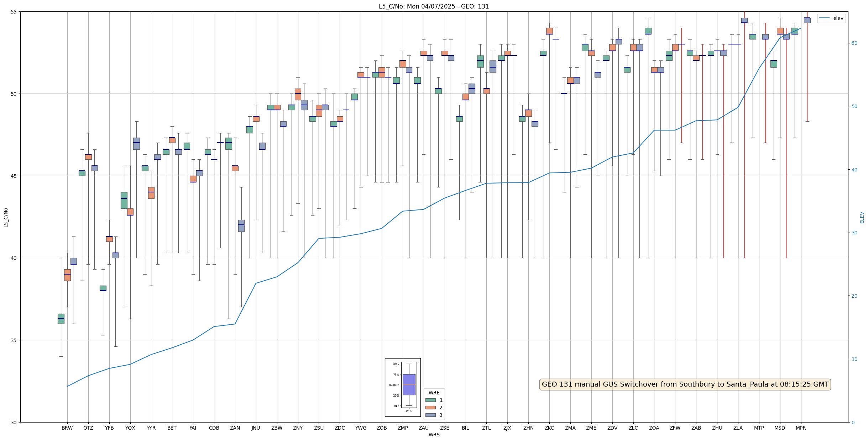This screenshot has width=868, height=441.
Task: Click the ZAN station tick label
Action: 235,428
